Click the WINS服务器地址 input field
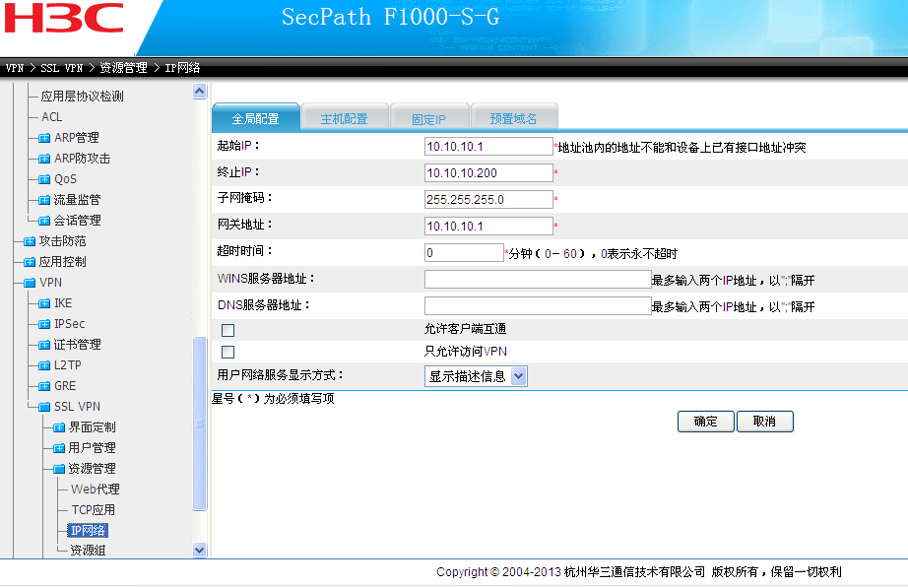Screen dimensions: 908x588 [x=538, y=280]
